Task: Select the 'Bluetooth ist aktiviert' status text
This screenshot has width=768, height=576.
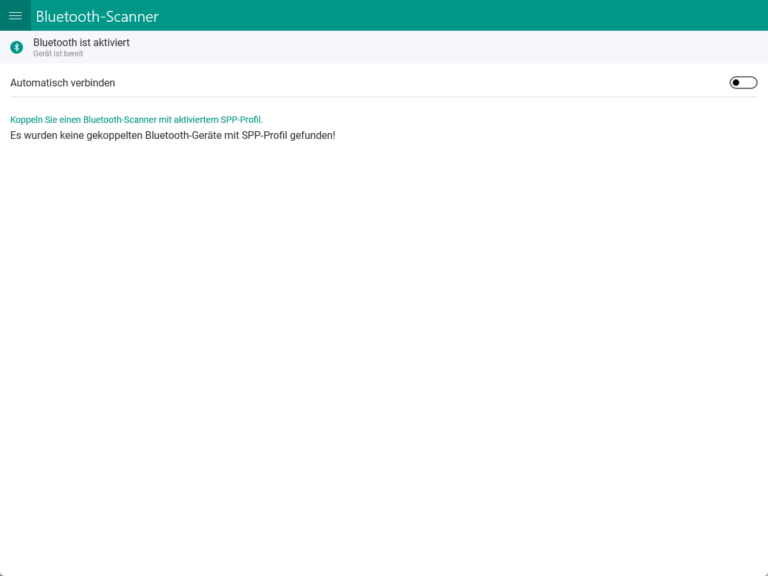Action: (81, 43)
